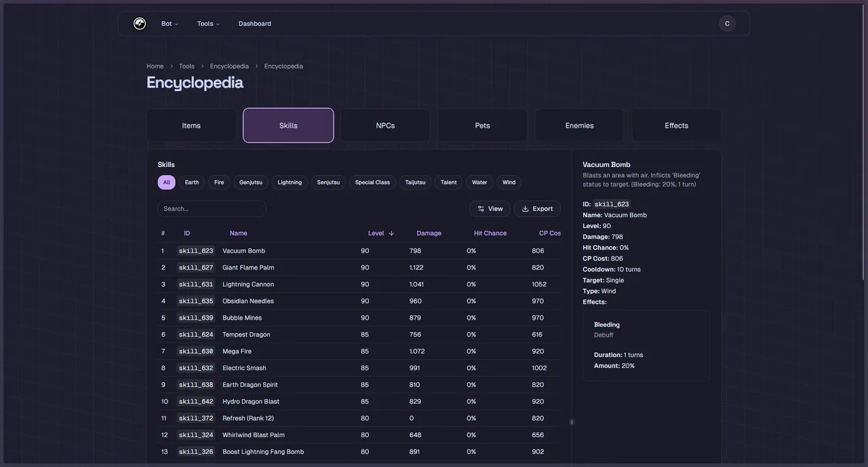This screenshot has height=467, width=868.
Task: Select the Whirlwind Blast Palm row
Action: (359, 435)
